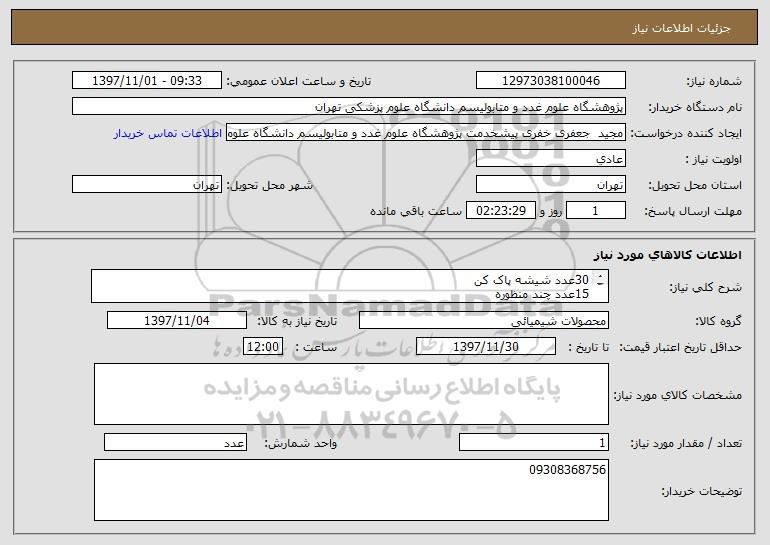The height and width of the screenshot is (545, 770).
Task: Click the label ایجاد کننده درخواست
Action: pos(686,134)
